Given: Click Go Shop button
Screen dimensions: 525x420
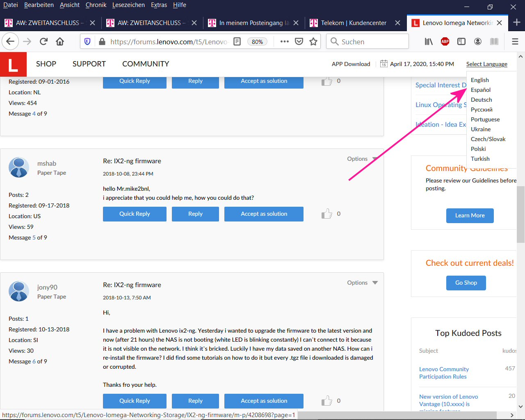Looking at the screenshot, I should pos(466,283).
